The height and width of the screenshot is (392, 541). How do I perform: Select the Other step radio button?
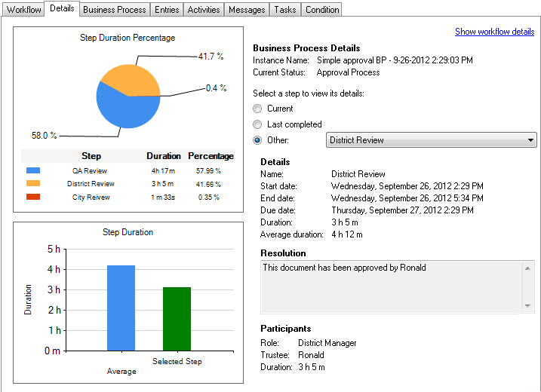tap(258, 140)
